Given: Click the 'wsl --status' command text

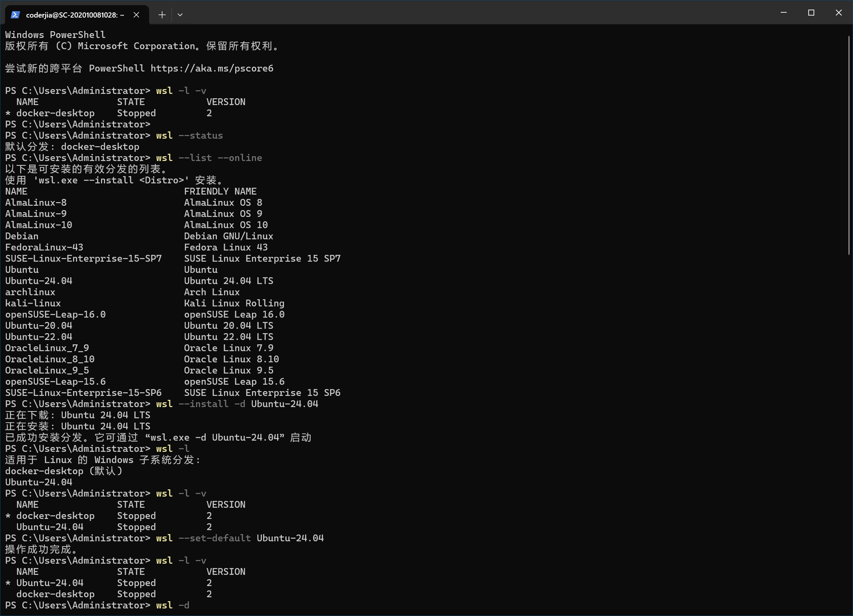Looking at the screenshot, I should coord(189,135).
